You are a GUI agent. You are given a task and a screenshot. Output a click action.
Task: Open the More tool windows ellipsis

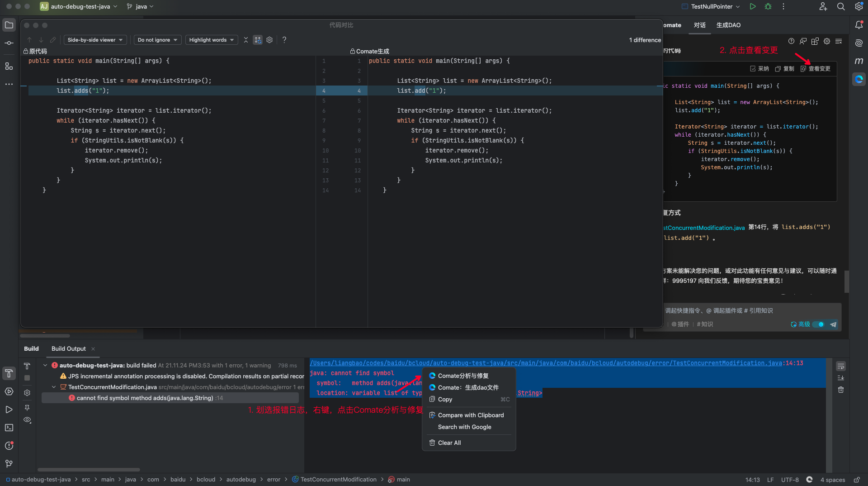pos(9,84)
